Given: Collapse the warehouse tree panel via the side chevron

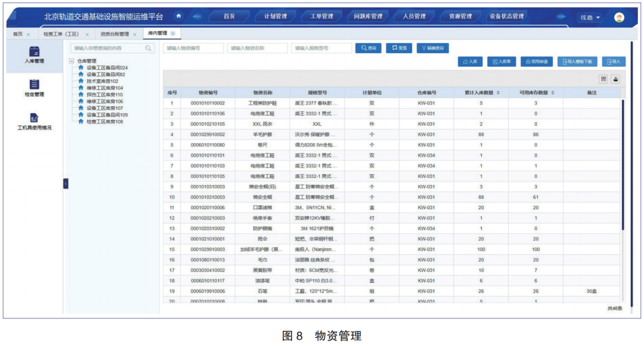Looking at the screenshot, I should tap(66, 183).
